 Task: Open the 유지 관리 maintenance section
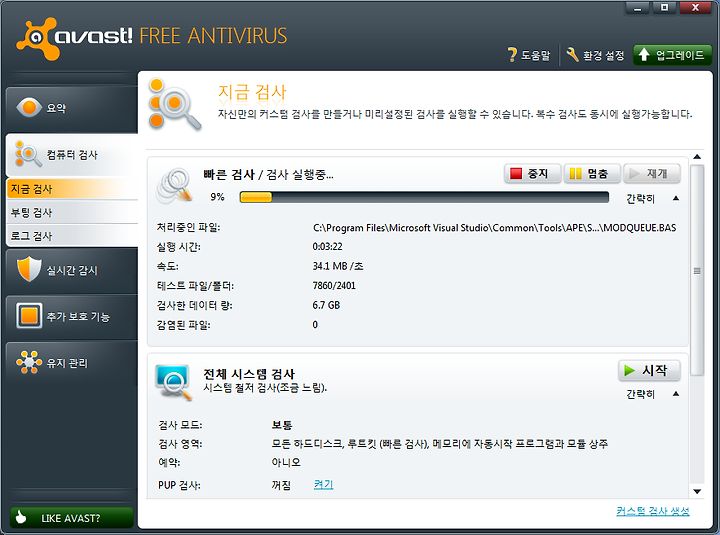(72, 363)
